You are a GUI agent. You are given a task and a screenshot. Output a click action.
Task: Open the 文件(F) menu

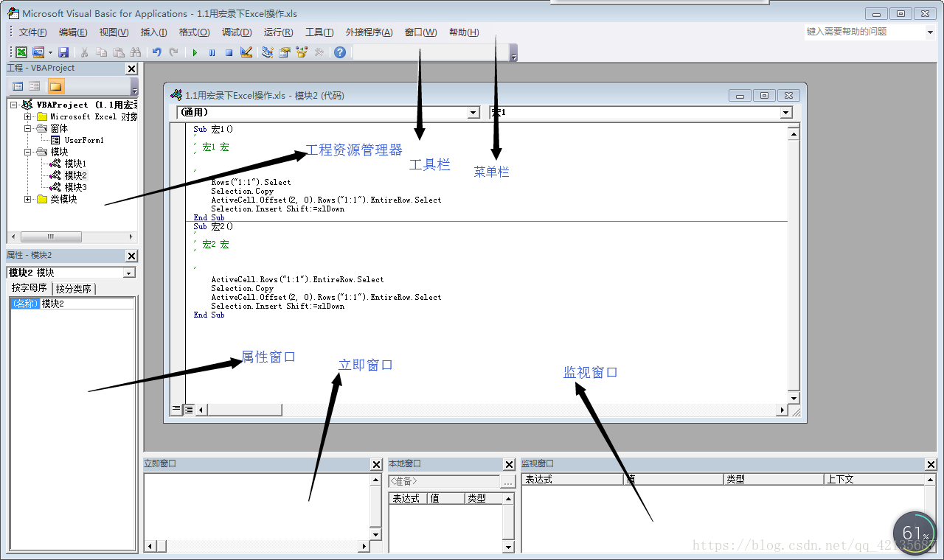(33, 32)
